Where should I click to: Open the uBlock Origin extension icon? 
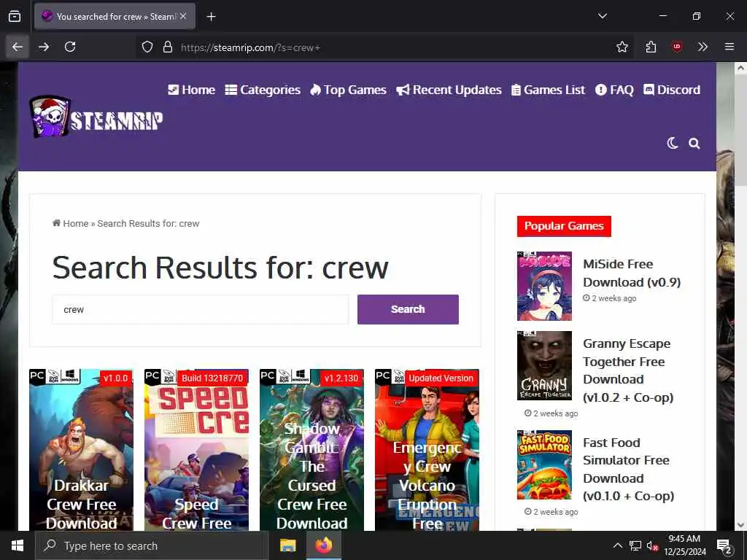[677, 47]
